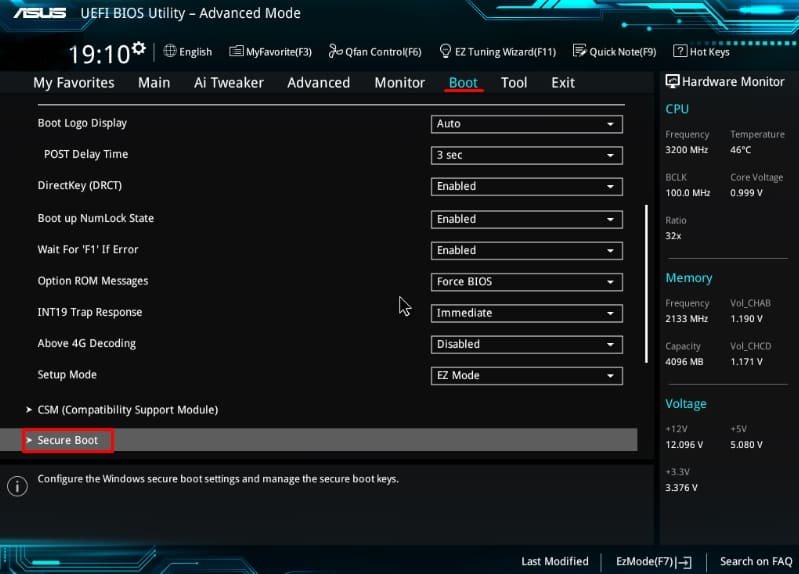
Task: Click Search on FAQ link
Action: pyautogui.click(x=756, y=561)
